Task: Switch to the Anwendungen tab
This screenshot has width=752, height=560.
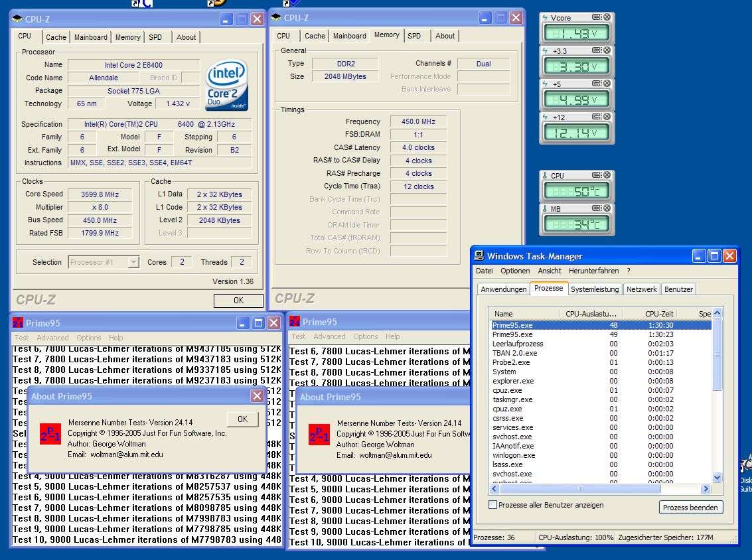Action: [x=504, y=289]
